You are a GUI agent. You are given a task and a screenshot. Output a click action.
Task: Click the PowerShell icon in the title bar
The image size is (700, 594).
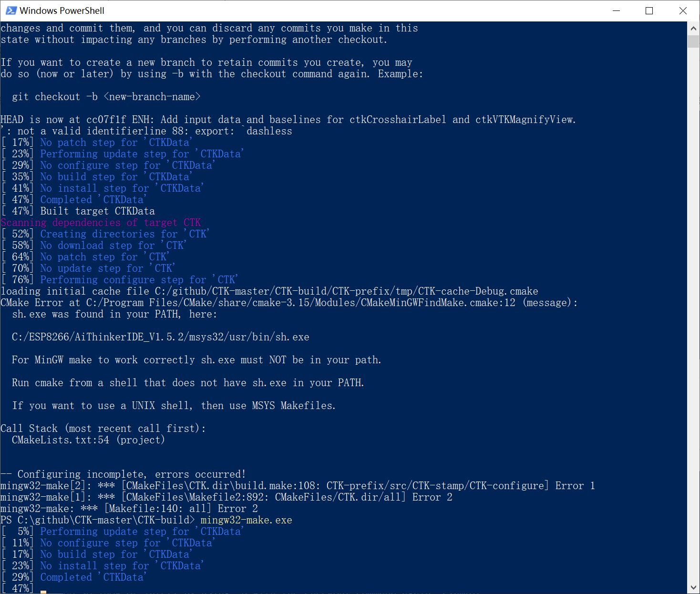(11, 10)
